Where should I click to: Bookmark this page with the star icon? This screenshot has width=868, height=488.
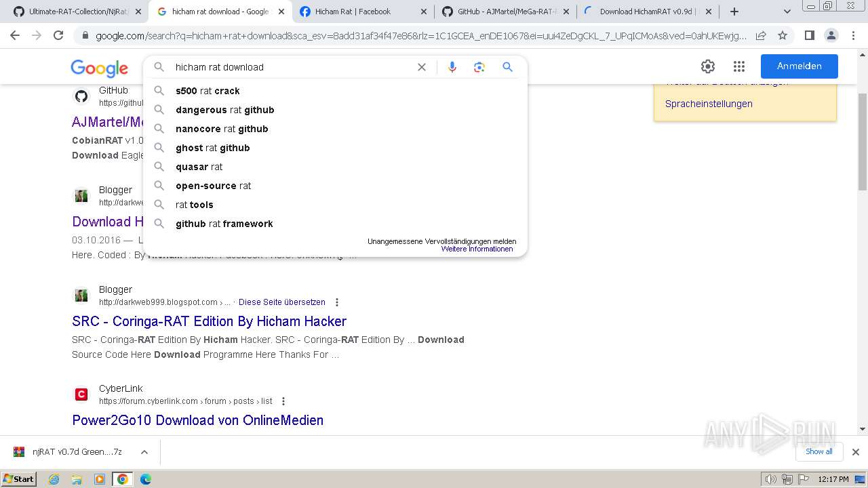click(783, 35)
